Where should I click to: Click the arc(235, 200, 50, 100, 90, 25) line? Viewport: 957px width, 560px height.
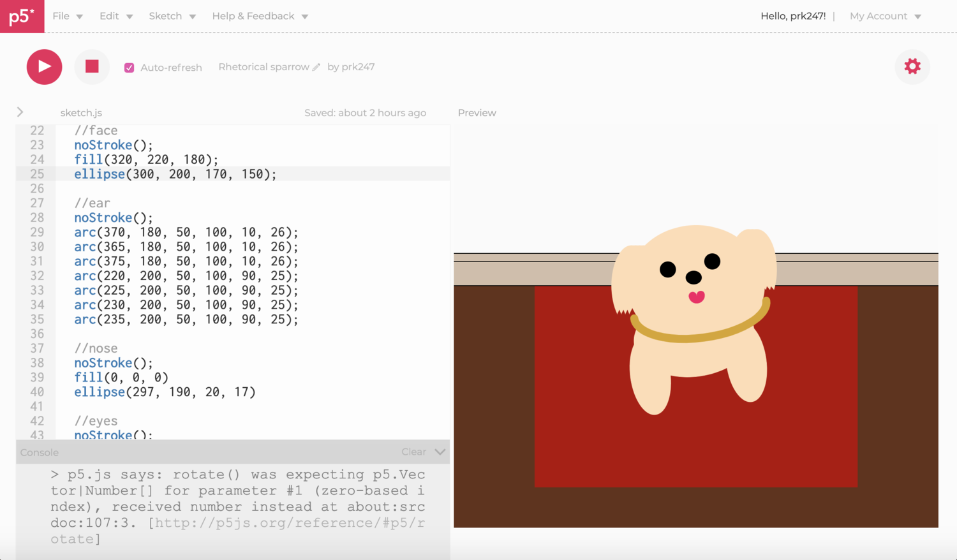186,320
